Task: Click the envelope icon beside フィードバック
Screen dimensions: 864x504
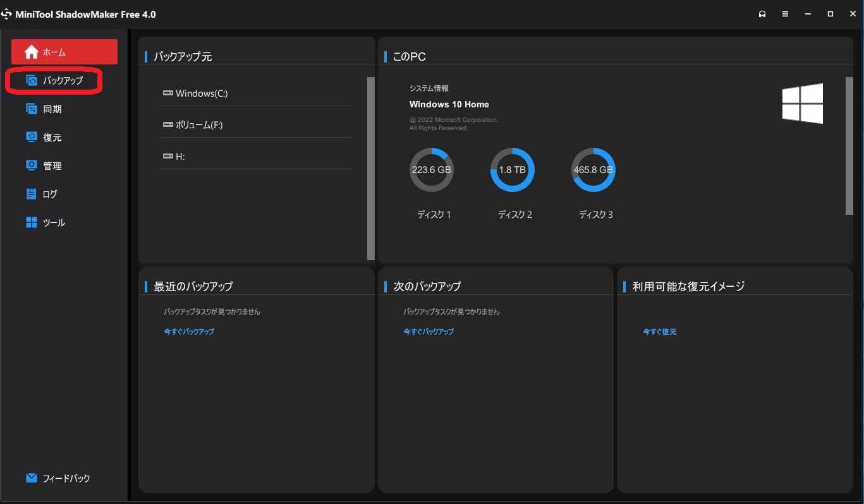Action: click(x=32, y=478)
